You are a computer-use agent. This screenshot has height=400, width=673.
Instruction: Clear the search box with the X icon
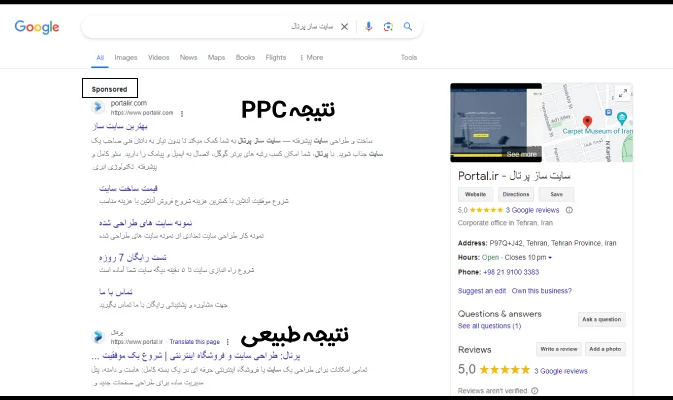click(x=344, y=27)
